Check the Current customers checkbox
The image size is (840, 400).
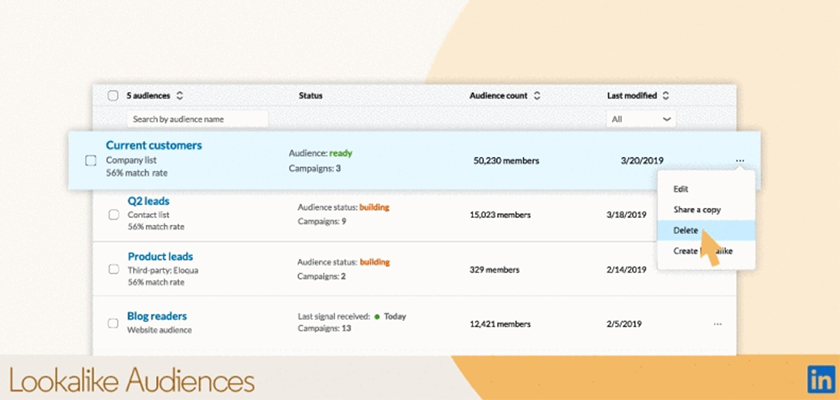(x=91, y=161)
